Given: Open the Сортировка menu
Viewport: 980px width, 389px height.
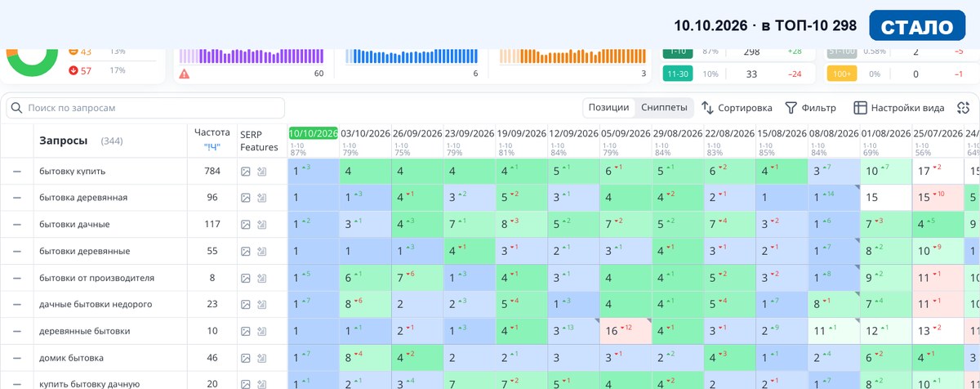Looking at the screenshot, I should tap(737, 108).
